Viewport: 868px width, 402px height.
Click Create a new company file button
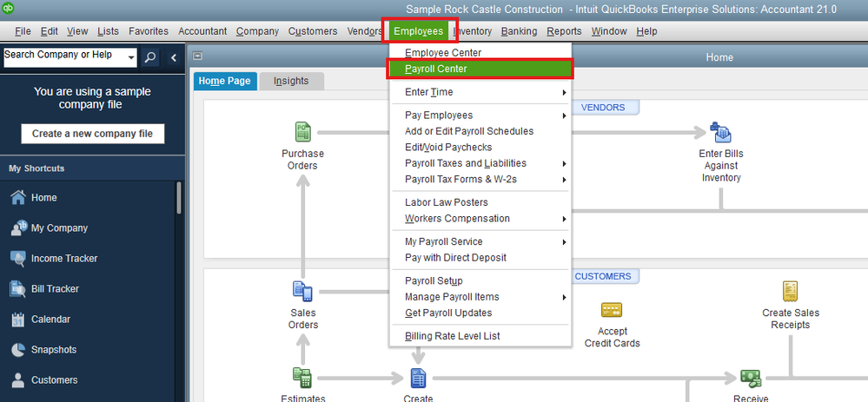(92, 134)
